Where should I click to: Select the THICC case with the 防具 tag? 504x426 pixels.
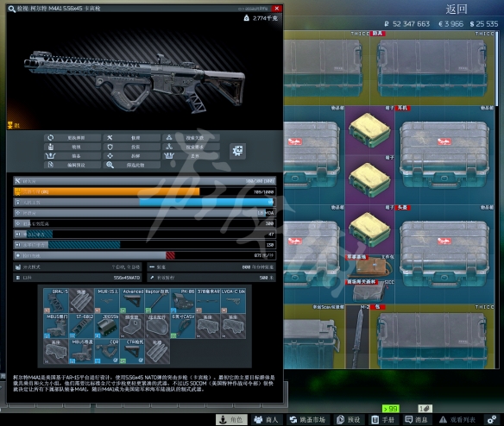pos(432,68)
